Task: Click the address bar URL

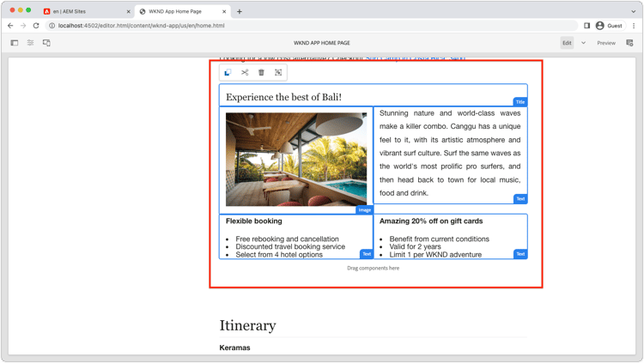Action: [x=142, y=26]
